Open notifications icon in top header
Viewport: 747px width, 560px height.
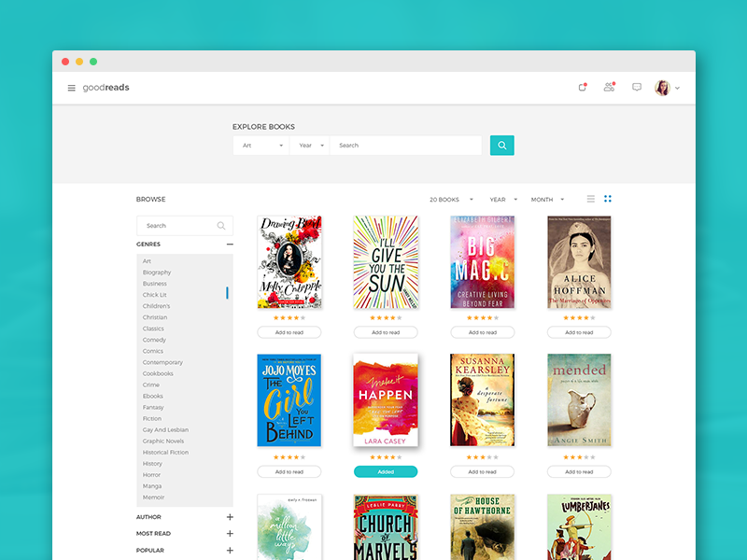point(583,88)
